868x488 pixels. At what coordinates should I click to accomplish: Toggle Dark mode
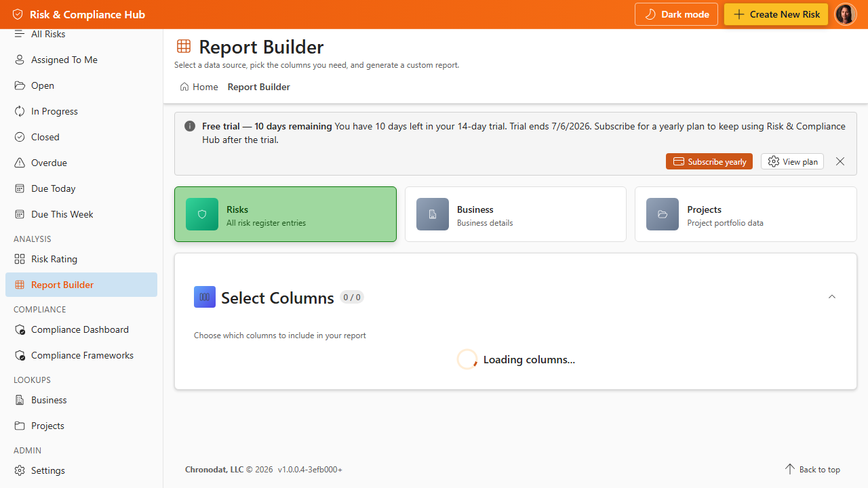tap(676, 14)
